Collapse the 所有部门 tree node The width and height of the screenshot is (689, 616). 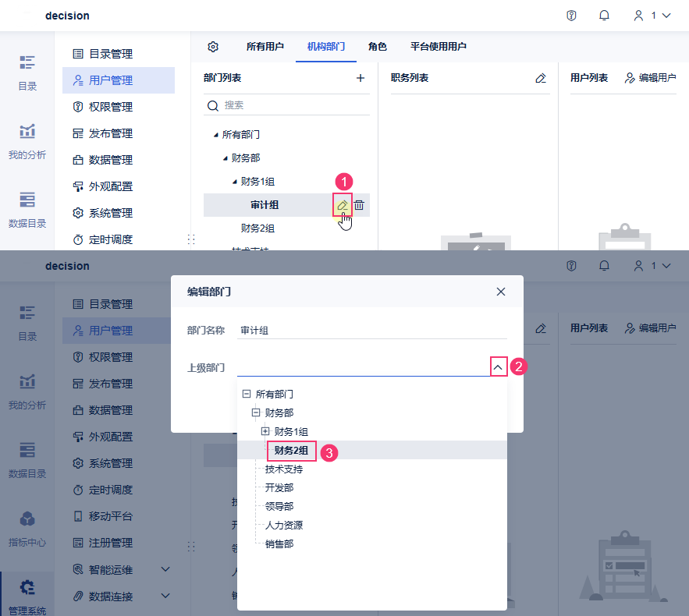216,135
